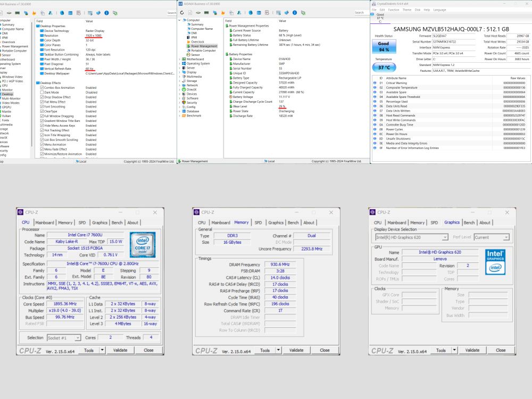The image size is (532, 399).
Task: Open the Database node in AIDA64 tree
Action: pyautogui.click(x=192, y=111)
